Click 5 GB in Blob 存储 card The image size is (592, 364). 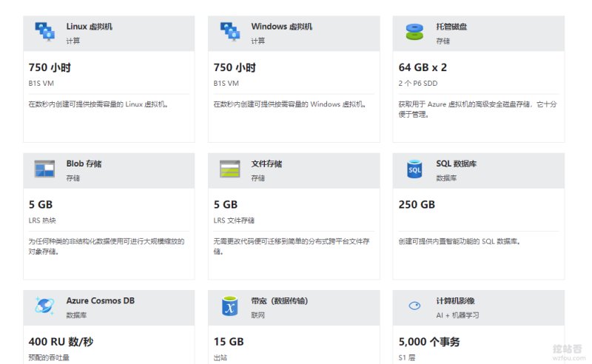[41, 205]
